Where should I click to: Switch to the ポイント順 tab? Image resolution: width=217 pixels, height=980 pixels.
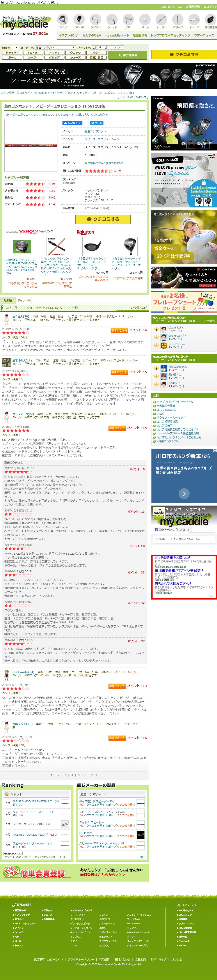coord(24,300)
